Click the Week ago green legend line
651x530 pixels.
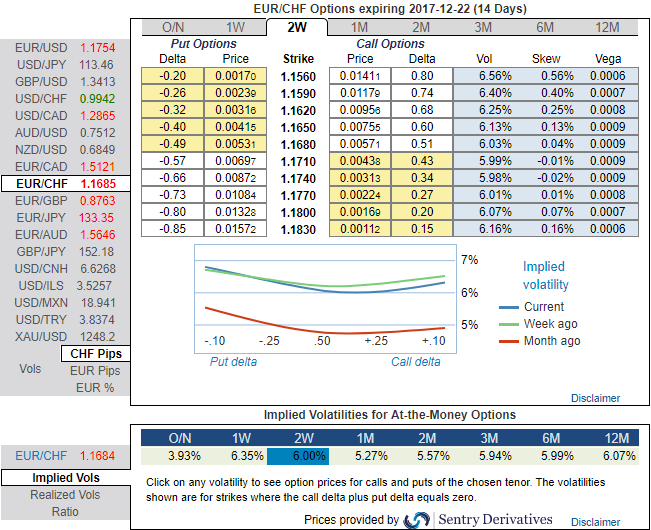[509, 324]
